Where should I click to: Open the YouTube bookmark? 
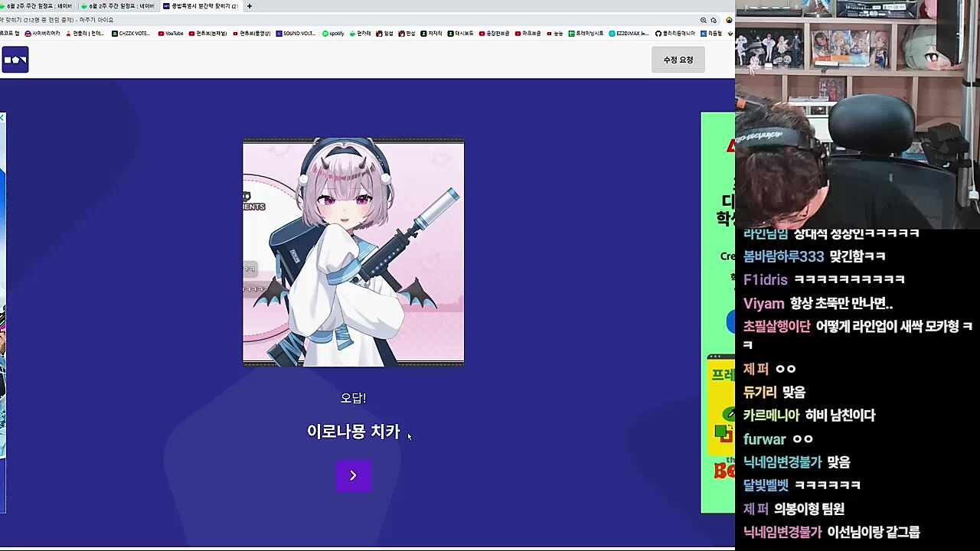(x=170, y=34)
